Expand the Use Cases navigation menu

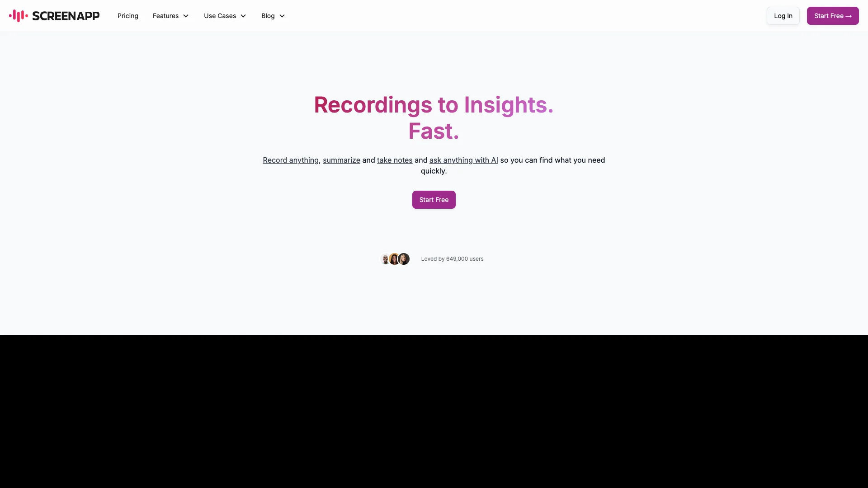[x=225, y=15]
